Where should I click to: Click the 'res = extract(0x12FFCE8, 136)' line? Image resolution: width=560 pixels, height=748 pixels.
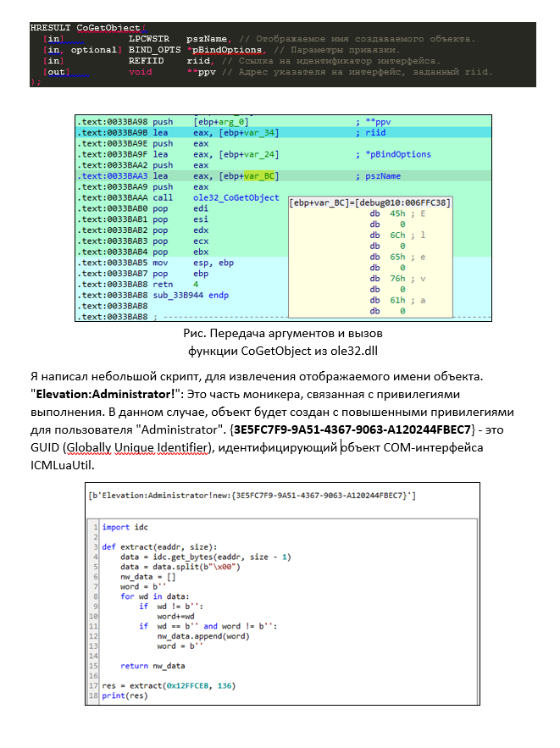[x=169, y=686]
